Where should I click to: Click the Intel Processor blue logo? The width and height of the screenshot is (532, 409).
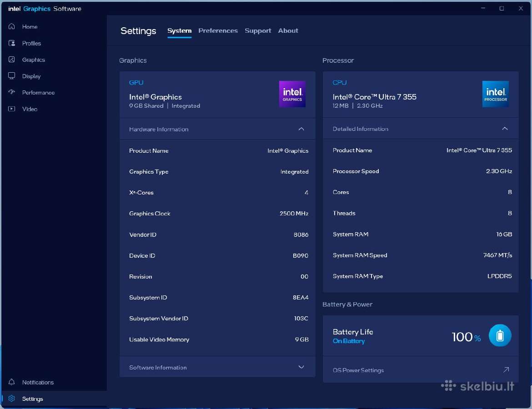(x=495, y=94)
